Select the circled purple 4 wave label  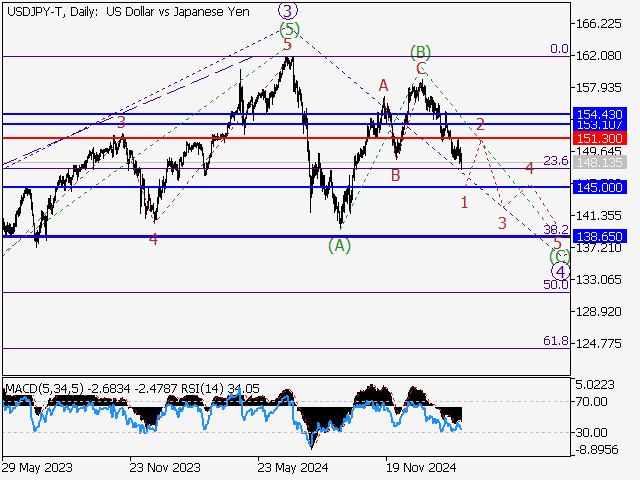(560, 272)
